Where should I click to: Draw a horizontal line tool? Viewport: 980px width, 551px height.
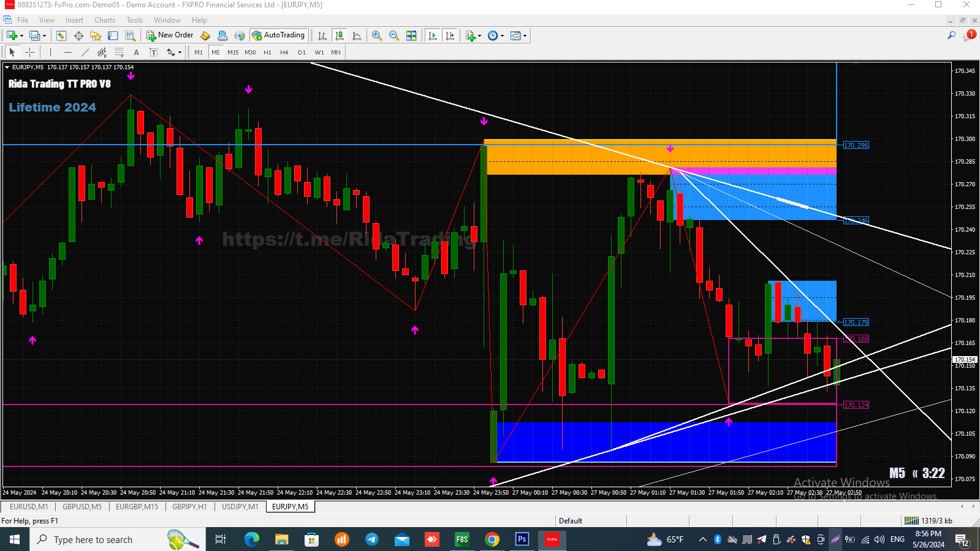click(x=68, y=53)
